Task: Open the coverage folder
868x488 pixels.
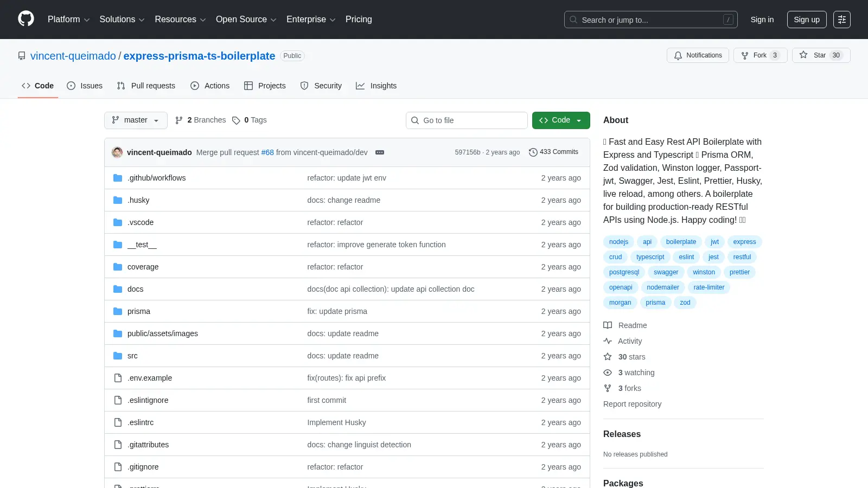Action: point(143,267)
